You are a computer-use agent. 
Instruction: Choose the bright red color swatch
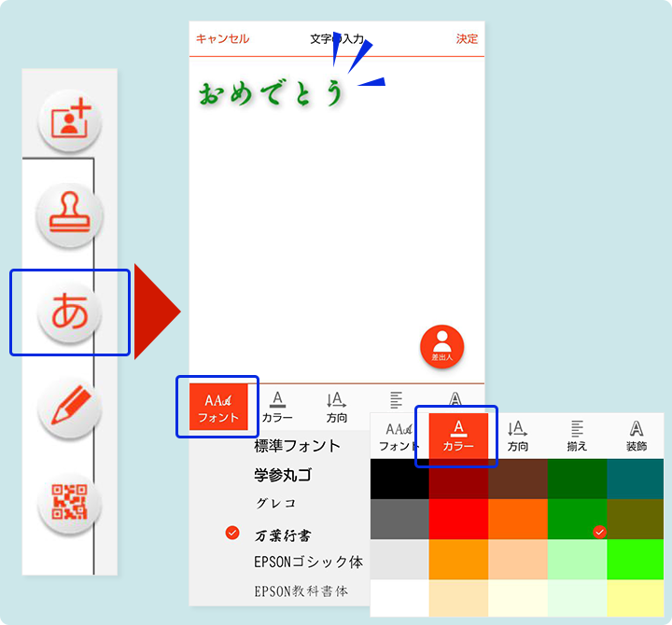458,519
